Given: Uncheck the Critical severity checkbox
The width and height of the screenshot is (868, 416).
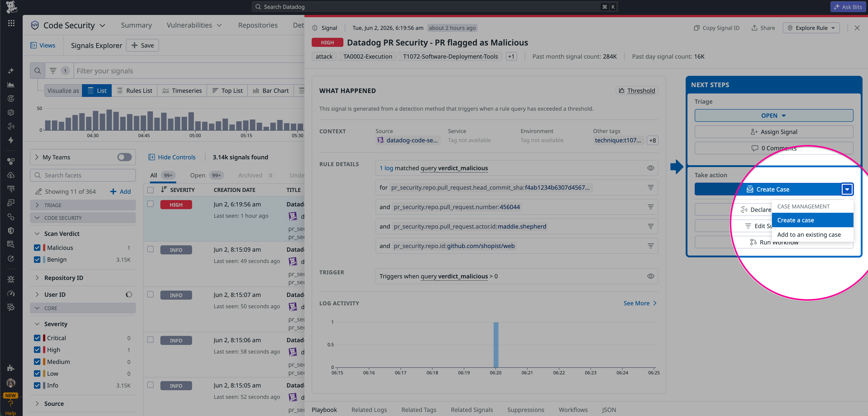Looking at the screenshot, I should (x=37, y=338).
